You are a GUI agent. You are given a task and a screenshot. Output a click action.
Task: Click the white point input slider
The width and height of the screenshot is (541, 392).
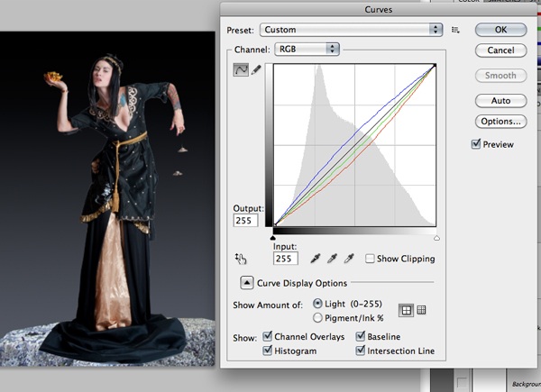[x=436, y=238]
